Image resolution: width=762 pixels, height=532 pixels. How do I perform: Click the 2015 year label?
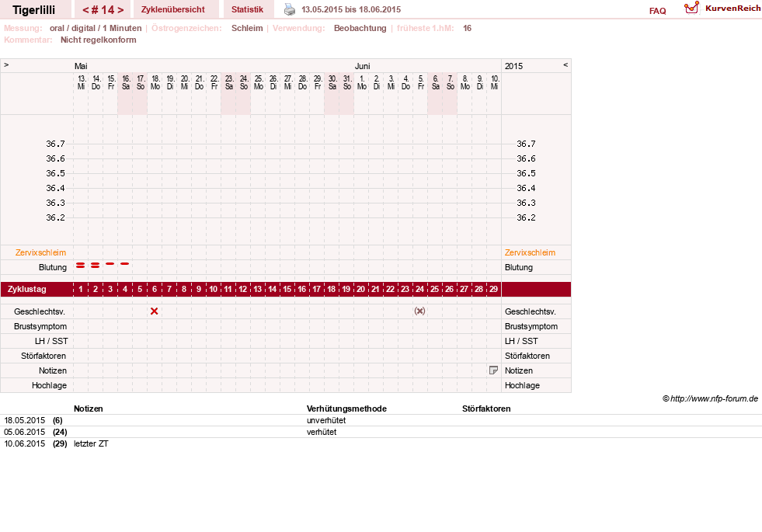click(x=513, y=66)
